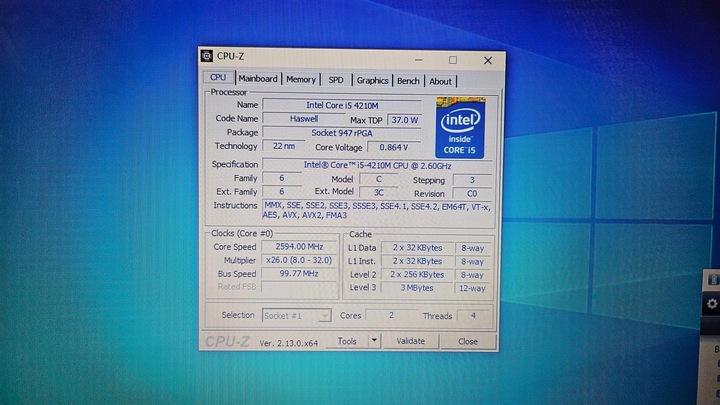
Task: Click the Validate button
Action: pyautogui.click(x=411, y=341)
